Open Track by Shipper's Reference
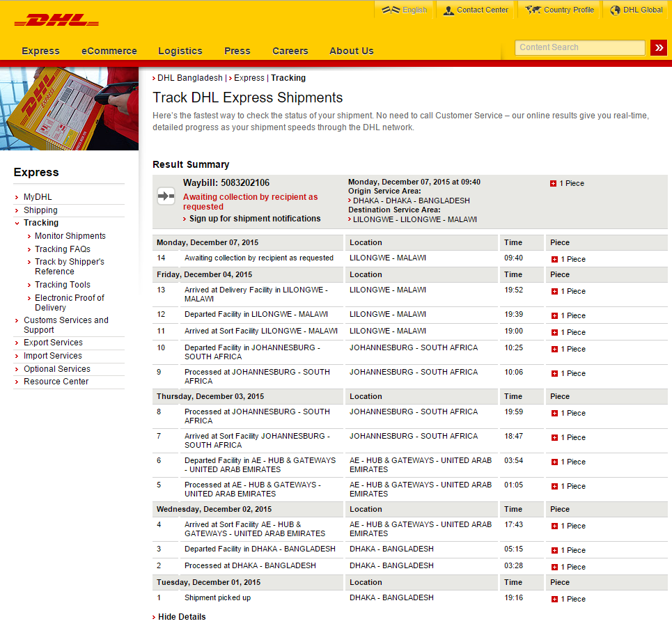 click(70, 267)
